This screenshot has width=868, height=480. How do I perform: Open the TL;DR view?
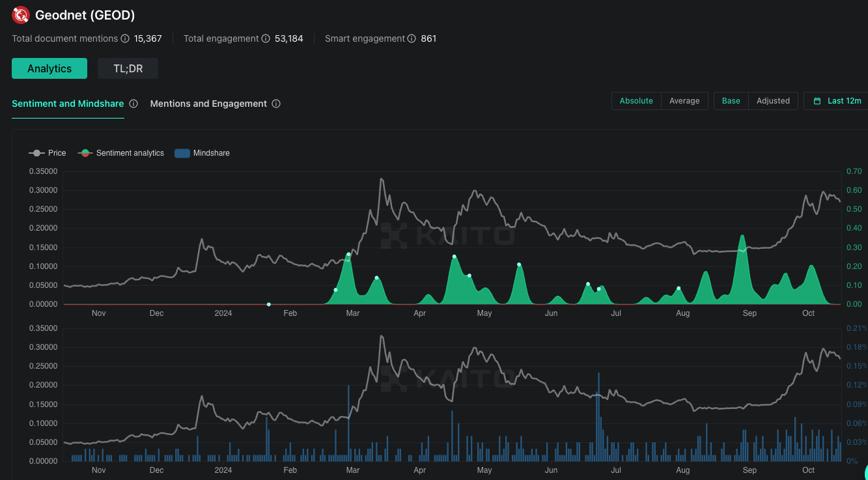coord(128,68)
